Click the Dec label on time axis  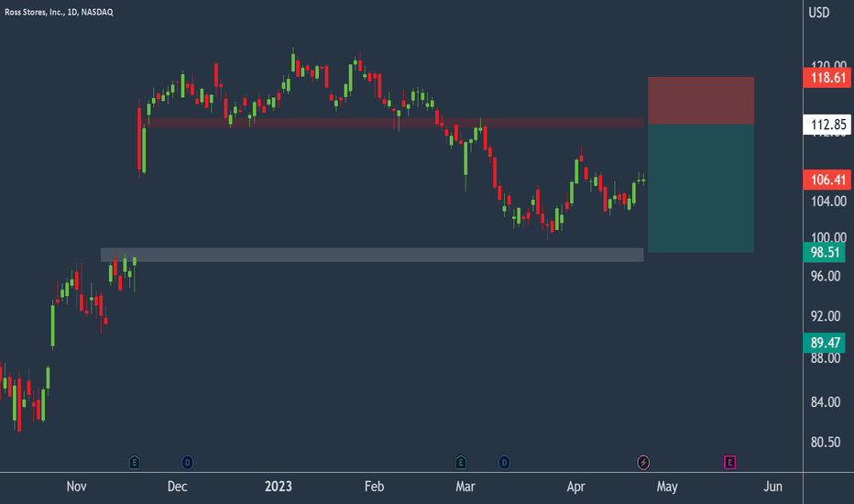[x=177, y=486]
